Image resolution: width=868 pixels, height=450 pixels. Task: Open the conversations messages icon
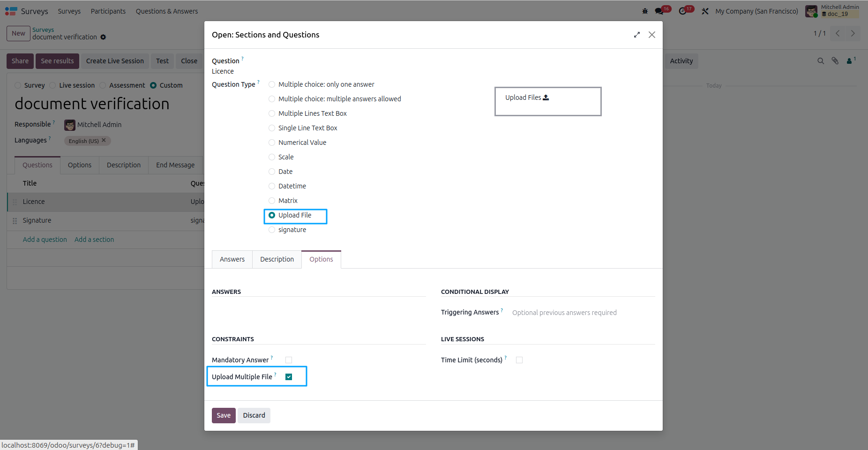[659, 11]
